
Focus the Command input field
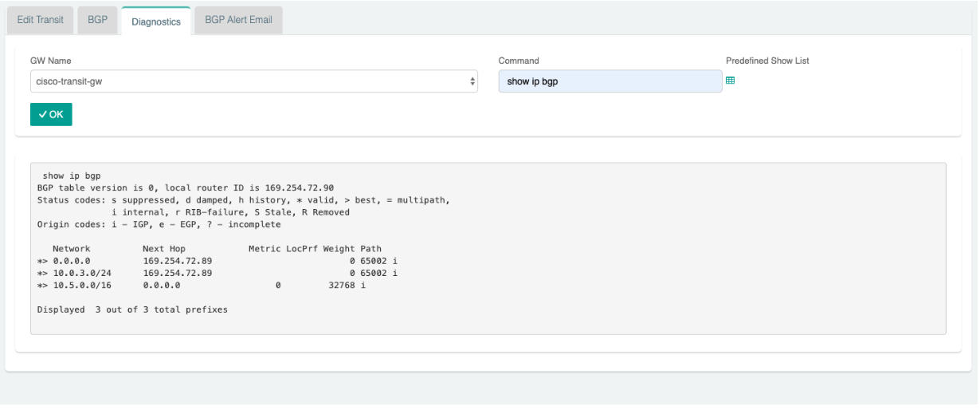610,81
